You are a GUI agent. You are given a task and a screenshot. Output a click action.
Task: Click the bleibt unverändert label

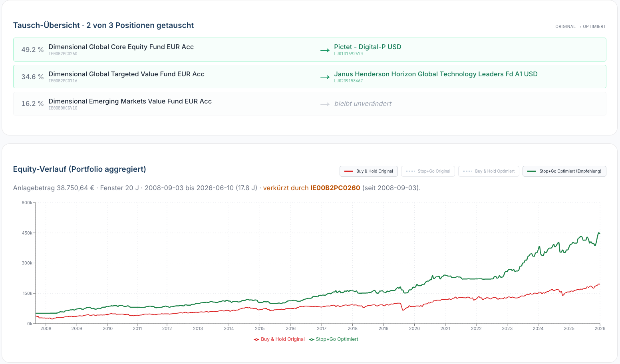(363, 103)
